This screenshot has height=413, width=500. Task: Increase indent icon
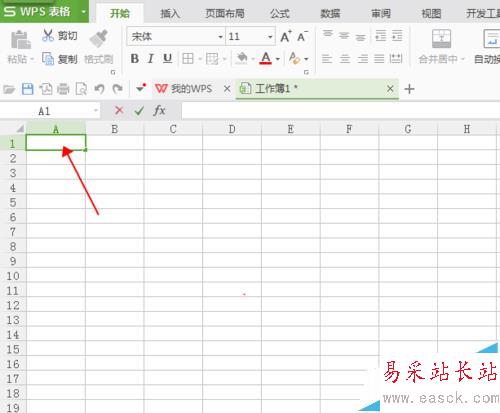tap(397, 35)
